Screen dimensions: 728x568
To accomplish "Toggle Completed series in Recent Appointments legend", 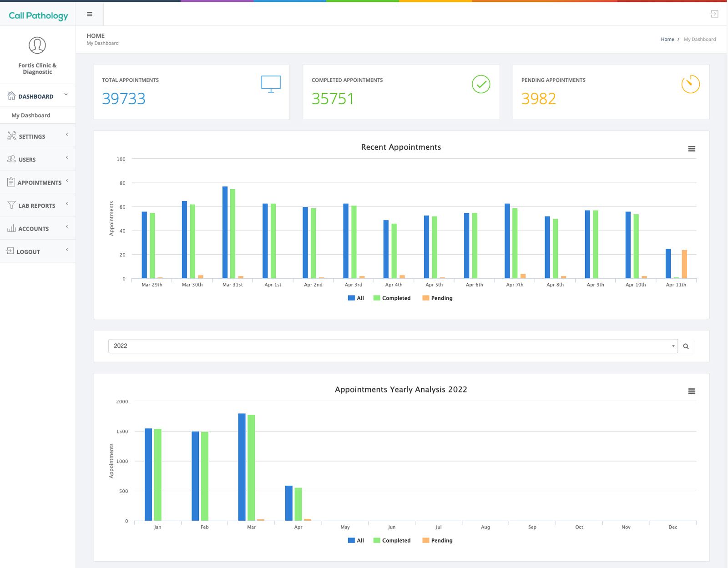I will click(392, 298).
